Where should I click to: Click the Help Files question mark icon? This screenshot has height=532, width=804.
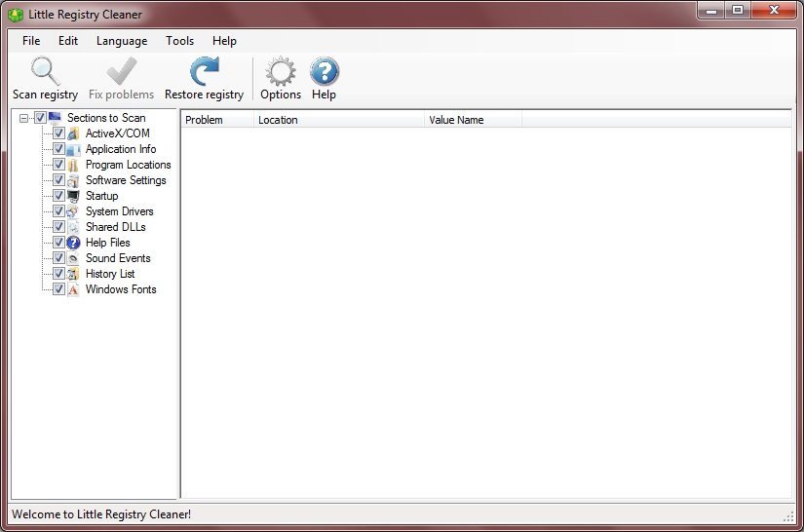point(73,243)
